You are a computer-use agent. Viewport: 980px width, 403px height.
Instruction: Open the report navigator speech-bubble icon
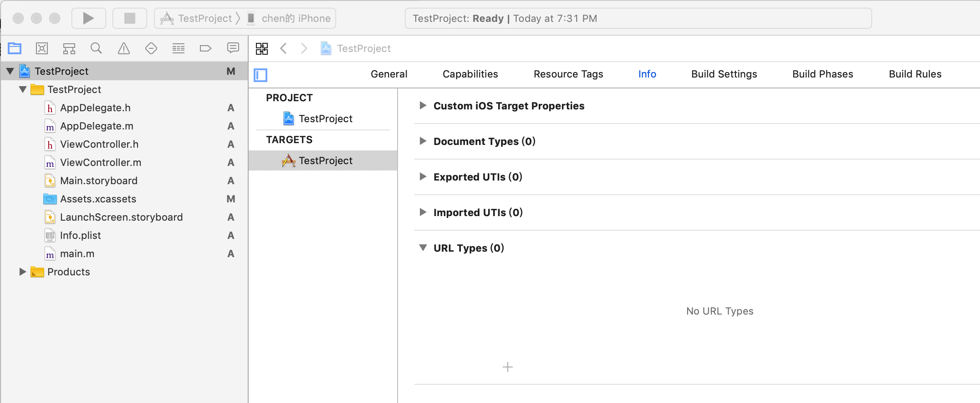click(233, 48)
